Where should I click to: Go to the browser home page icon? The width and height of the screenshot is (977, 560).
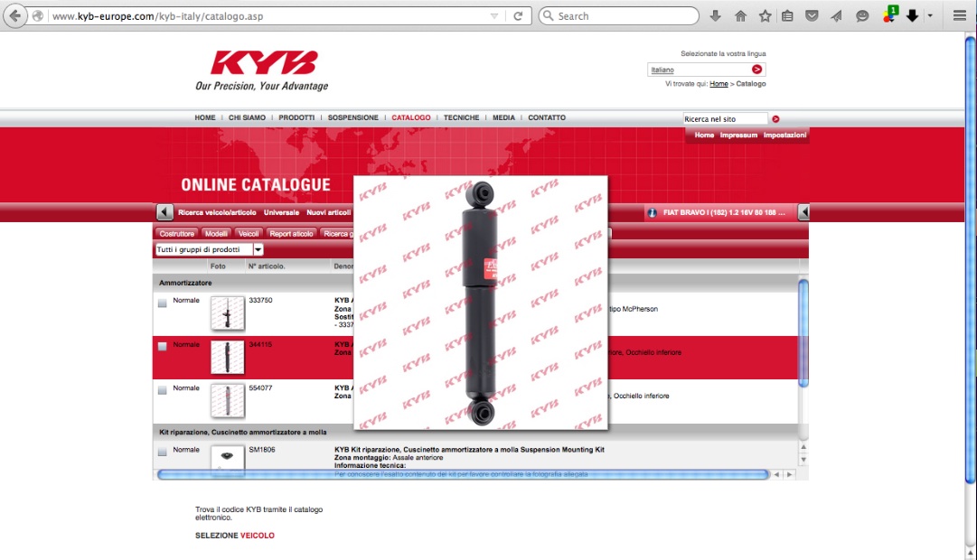coord(740,16)
